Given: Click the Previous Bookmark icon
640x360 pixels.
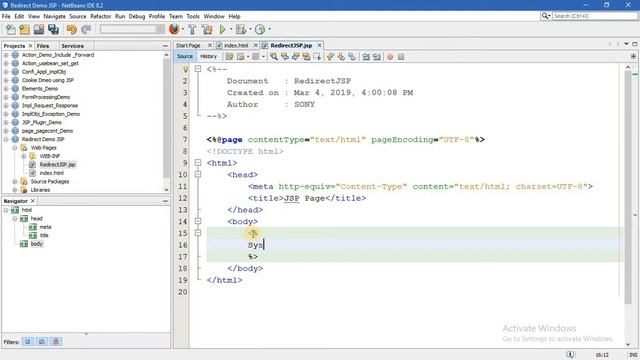Looking at the screenshot, I should click(x=330, y=57).
